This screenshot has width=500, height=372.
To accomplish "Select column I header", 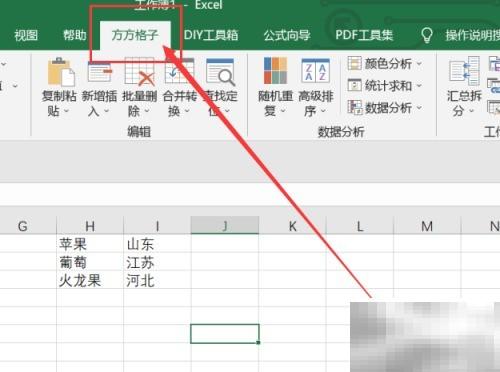I will [x=157, y=226].
